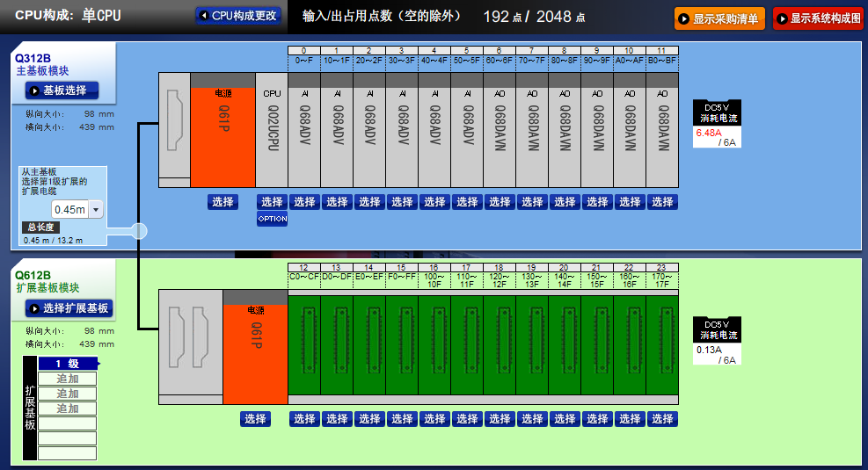Open 基板选择 for the main base
Image resolution: width=868 pixels, height=470 pixels.
pyautogui.click(x=62, y=90)
